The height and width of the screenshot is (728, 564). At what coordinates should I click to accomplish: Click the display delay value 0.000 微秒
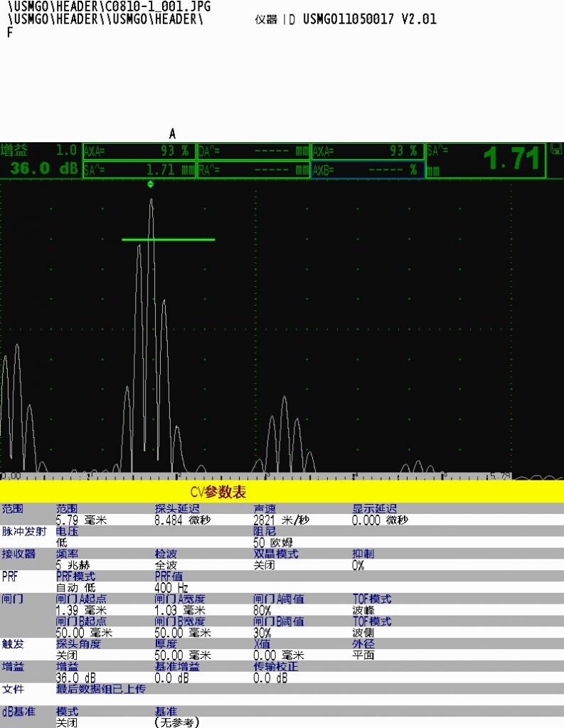(x=380, y=520)
